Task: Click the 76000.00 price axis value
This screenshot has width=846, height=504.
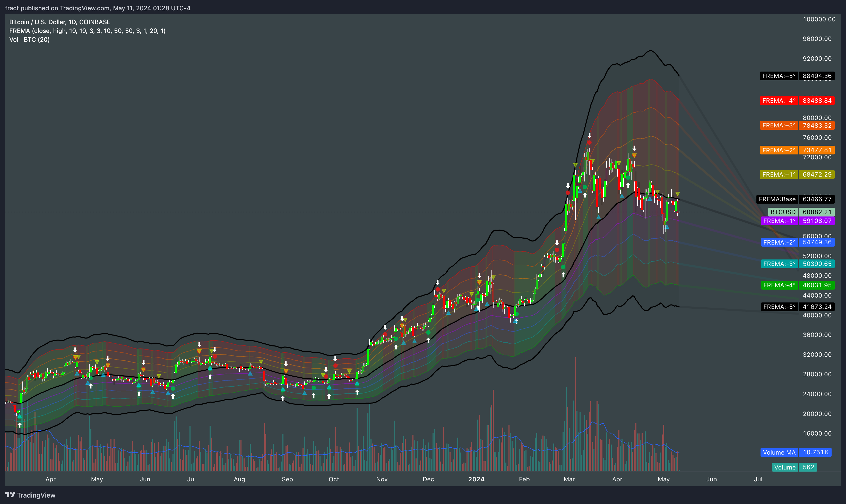Action: (x=817, y=137)
